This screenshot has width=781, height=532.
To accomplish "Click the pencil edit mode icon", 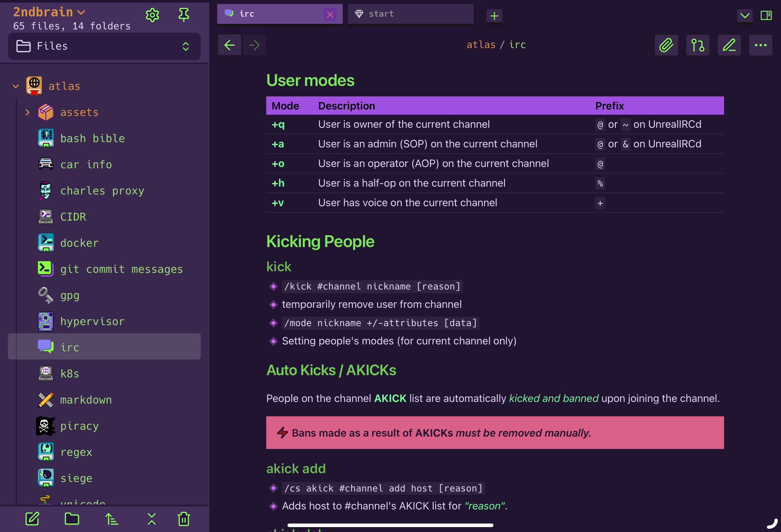I will [729, 45].
